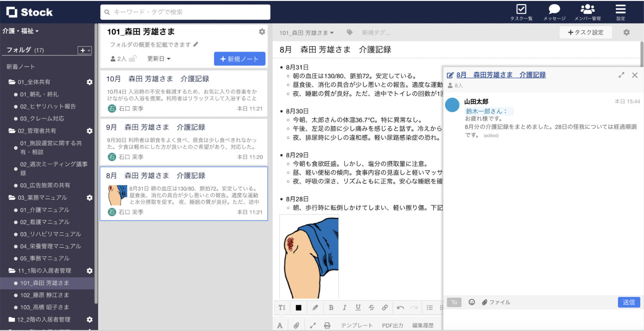Insert a hyperlink using link icon
This screenshot has height=331, width=644.
[x=385, y=307]
